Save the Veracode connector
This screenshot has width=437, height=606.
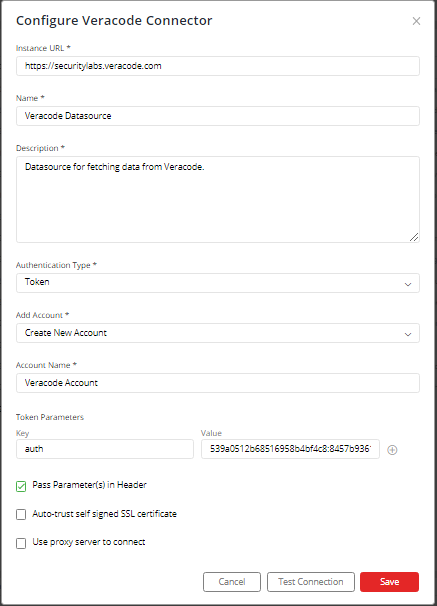[x=389, y=582]
